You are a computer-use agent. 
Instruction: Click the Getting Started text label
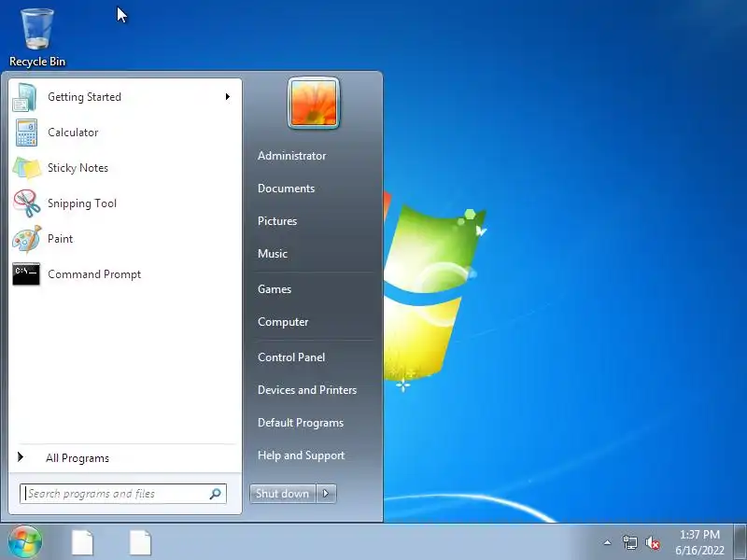pos(84,97)
